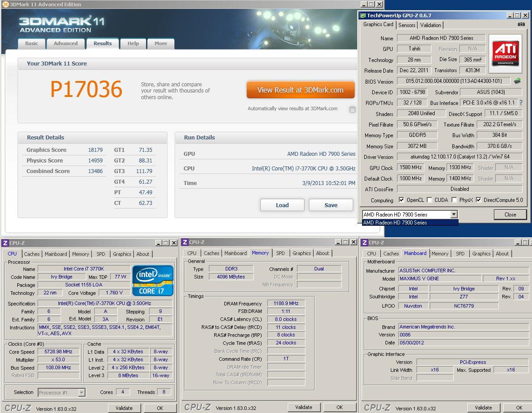532x413 pixels.
Task: Click the motherboard Model field MAXIMUS V GENE
Action: pos(439,279)
